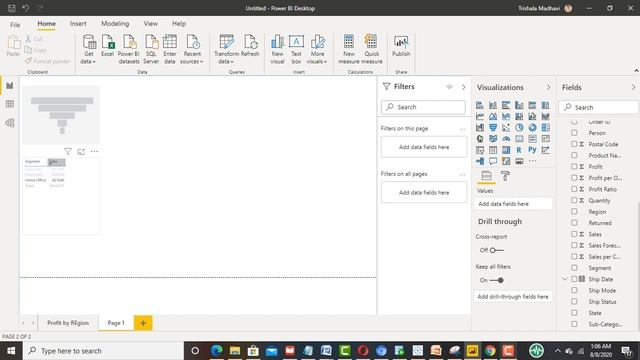
Task: Select the Funnel chart visual
Action: coord(493,128)
